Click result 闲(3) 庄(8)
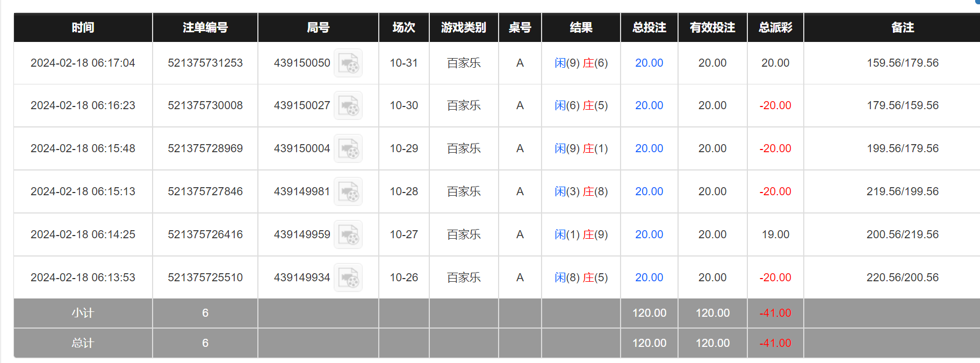Image resolution: width=980 pixels, height=363 pixels. (x=581, y=191)
